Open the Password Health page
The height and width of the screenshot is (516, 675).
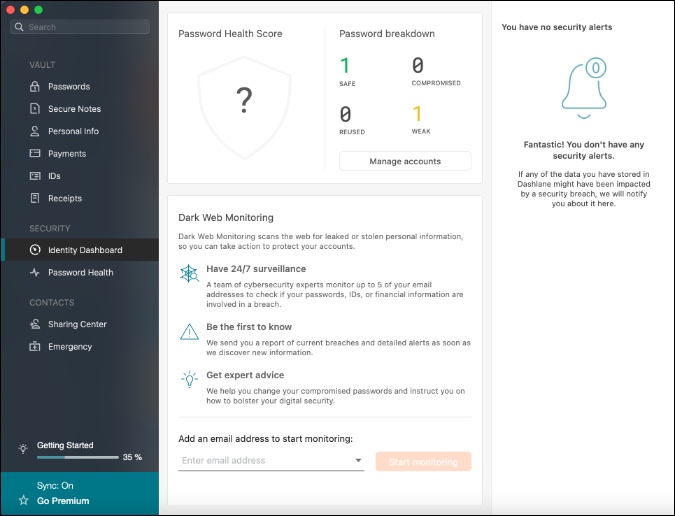80,272
